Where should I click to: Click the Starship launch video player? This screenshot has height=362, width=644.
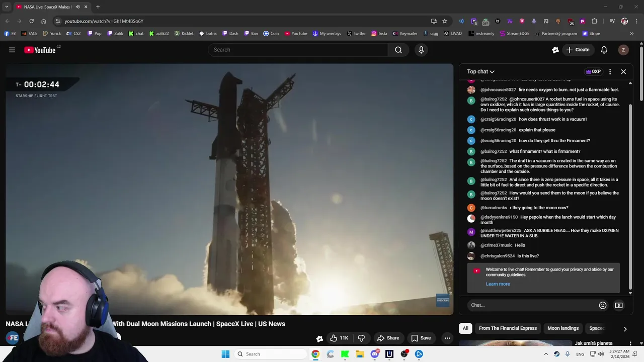[229, 189]
